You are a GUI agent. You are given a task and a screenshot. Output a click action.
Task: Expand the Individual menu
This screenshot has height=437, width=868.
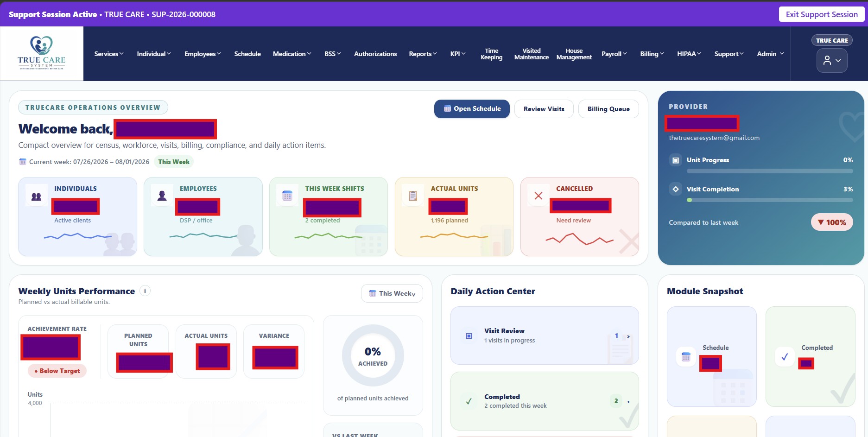[x=154, y=54]
